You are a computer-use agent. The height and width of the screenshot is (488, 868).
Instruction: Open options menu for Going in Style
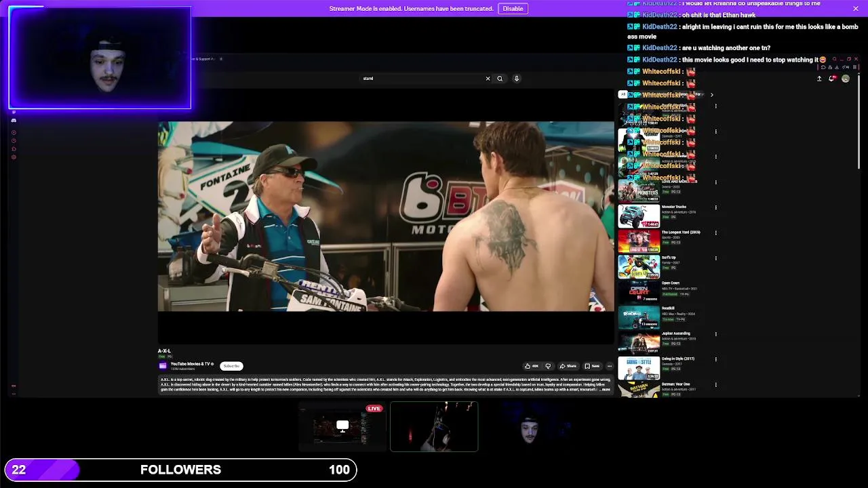[715, 359]
